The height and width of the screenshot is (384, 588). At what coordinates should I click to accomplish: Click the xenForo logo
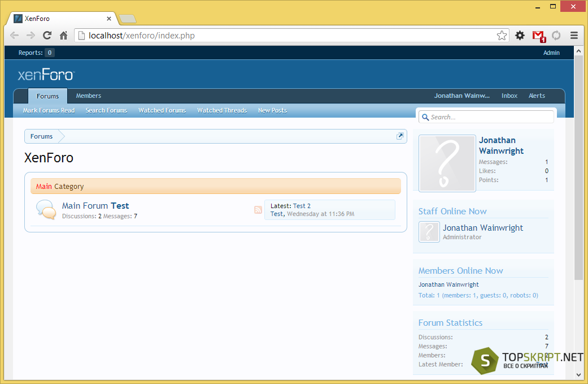(x=46, y=75)
